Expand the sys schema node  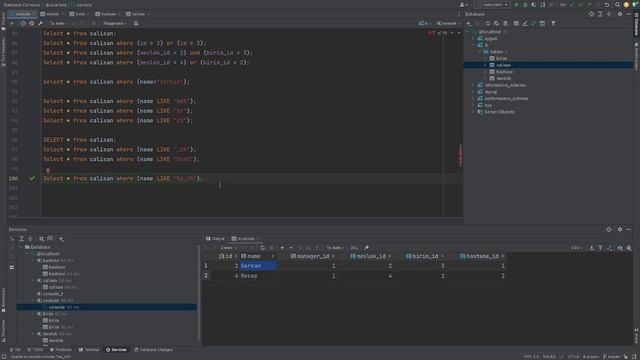coord(474,105)
